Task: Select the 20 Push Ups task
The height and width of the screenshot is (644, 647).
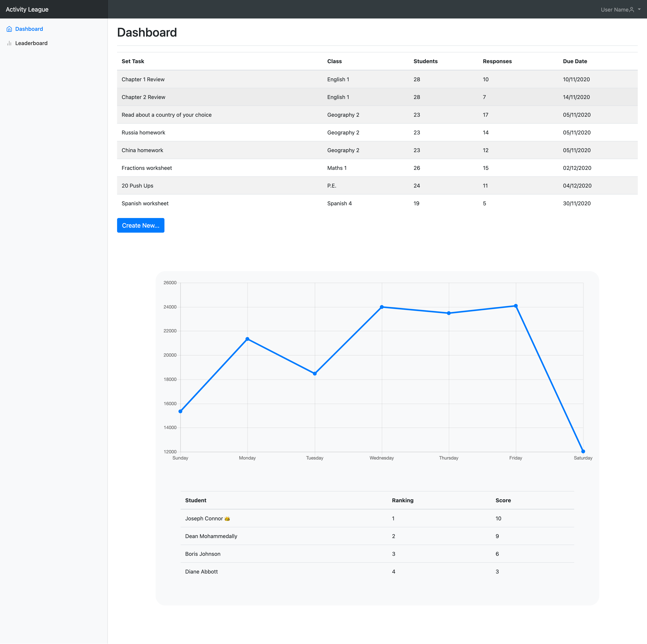Action: point(138,186)
